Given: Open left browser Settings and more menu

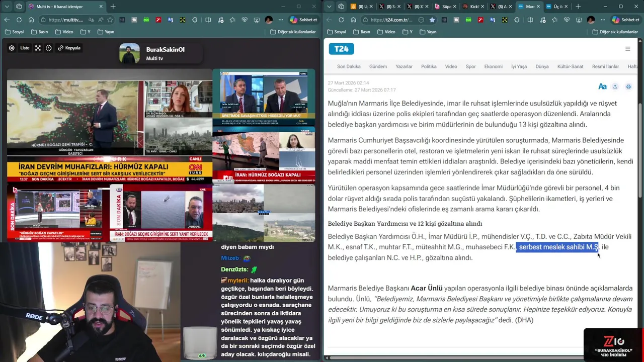Looking at the screenshot, I should click(x=281, y=20).
